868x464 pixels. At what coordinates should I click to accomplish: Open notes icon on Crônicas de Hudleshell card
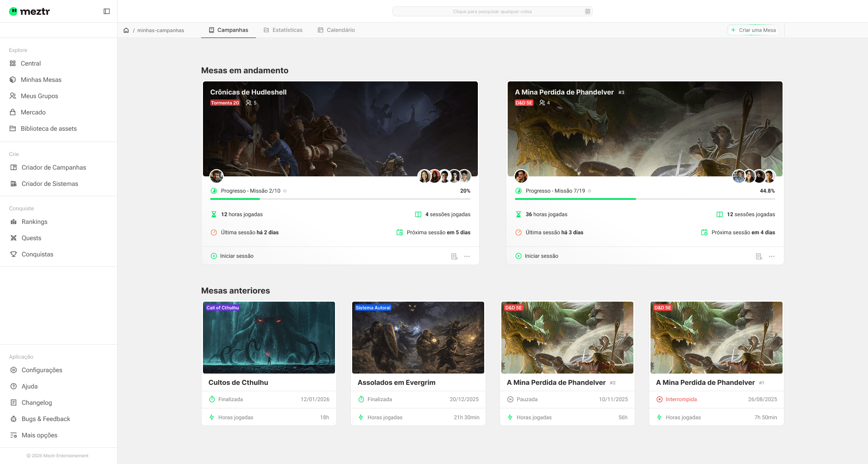[x=454, y=256]
